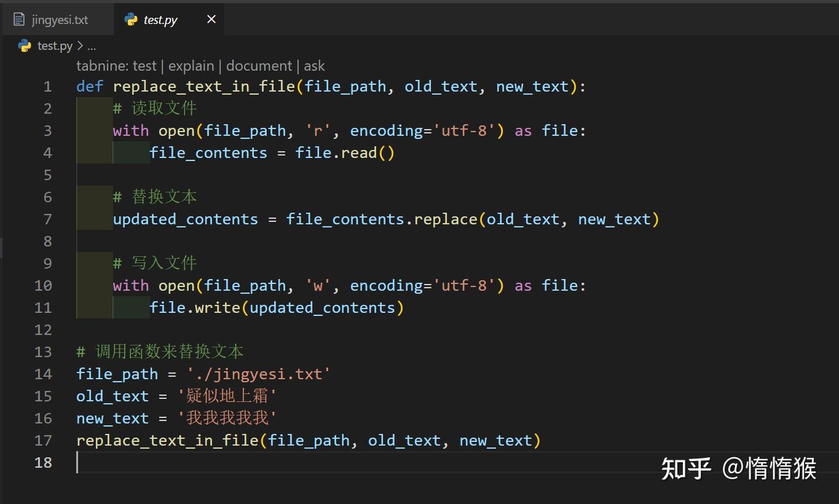The height and width of the screenshot is (504, 839).
Task: Run Tabnine 'test' on the function
Action: (x=144, y=65)
